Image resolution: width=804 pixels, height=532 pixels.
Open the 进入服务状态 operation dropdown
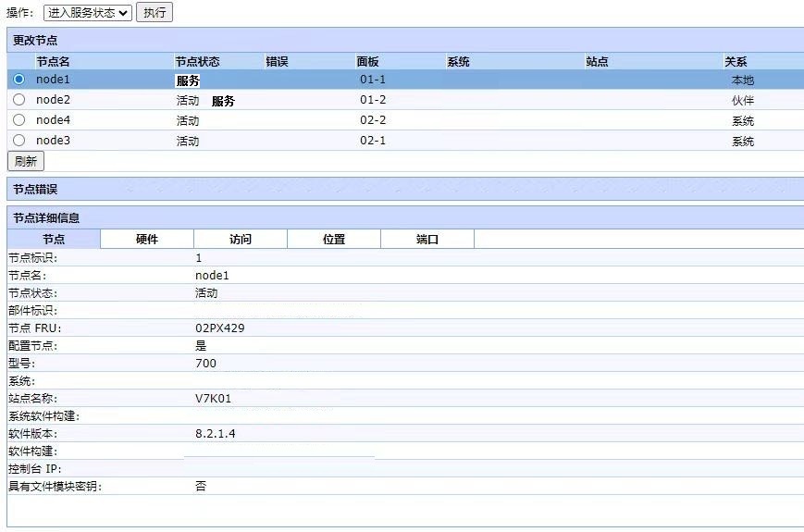pos(87,13)
